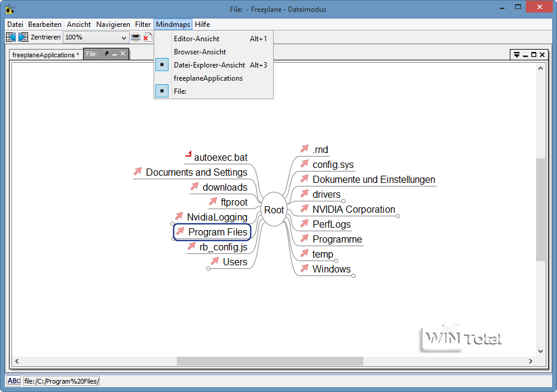Click link arrow icon beside Program Files
The height and width of the screenshot is (392, 557).
tap(180, 231)
